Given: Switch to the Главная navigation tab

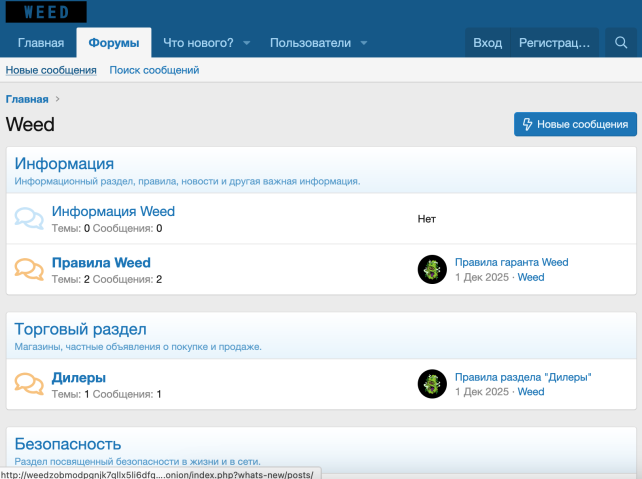Looking at the screenshot, I should coord(40,43).
